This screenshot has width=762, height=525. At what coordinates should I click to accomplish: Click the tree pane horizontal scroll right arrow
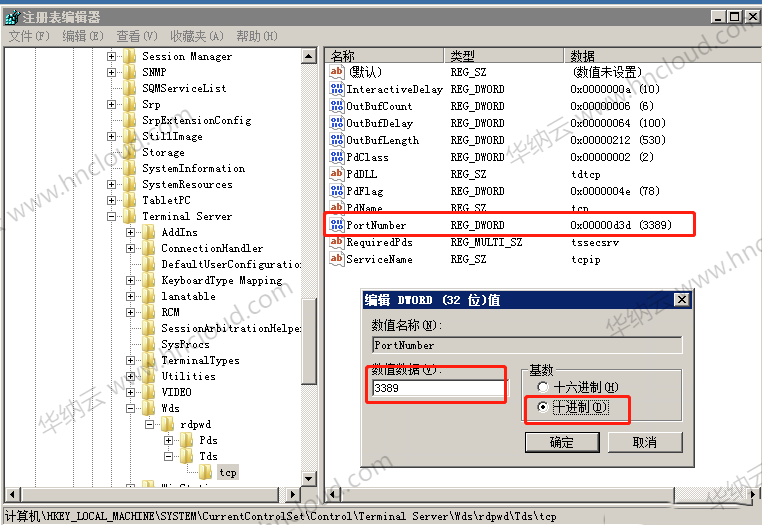(x=292, y=494)
